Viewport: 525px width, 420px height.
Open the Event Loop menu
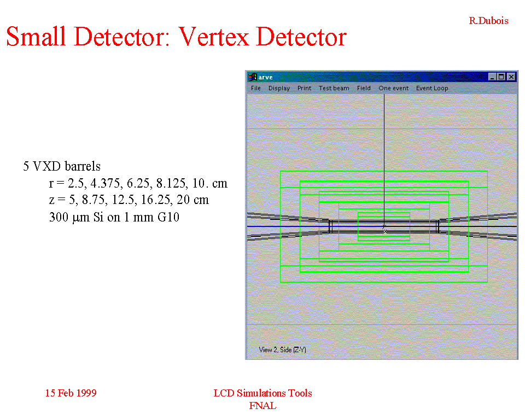432,88
